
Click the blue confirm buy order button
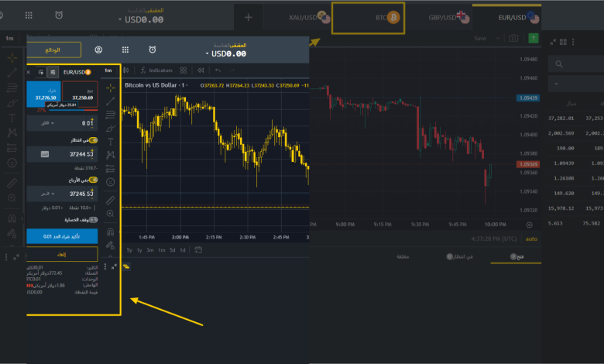62,235
